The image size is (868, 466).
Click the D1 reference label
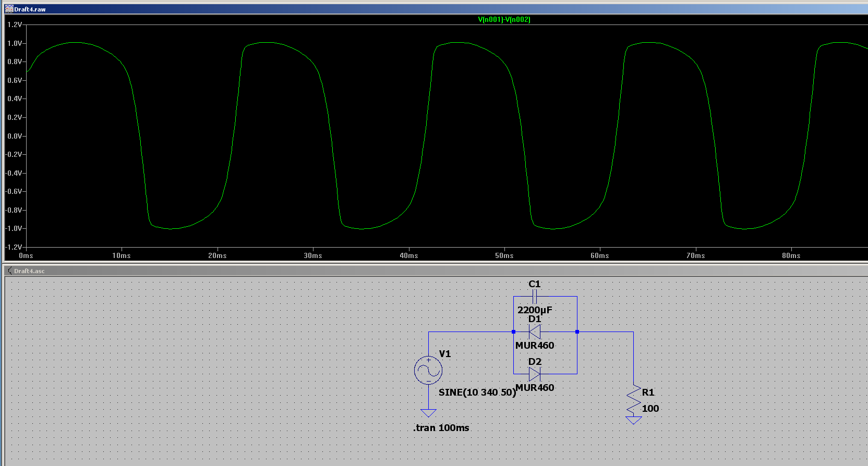click(x=535, y=319)
